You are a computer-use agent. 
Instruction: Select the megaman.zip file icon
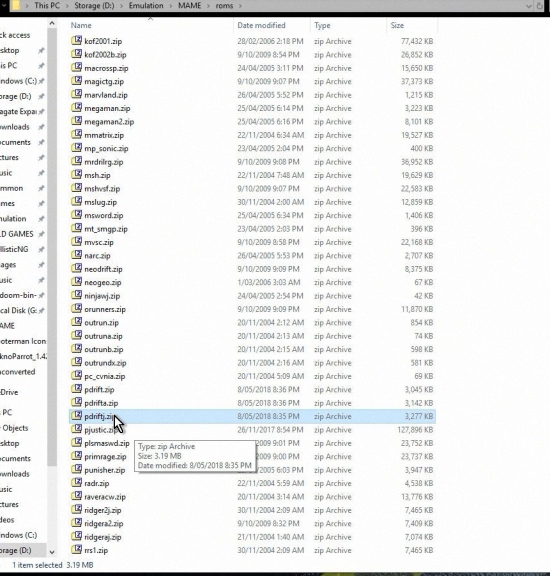pos(76,108)
